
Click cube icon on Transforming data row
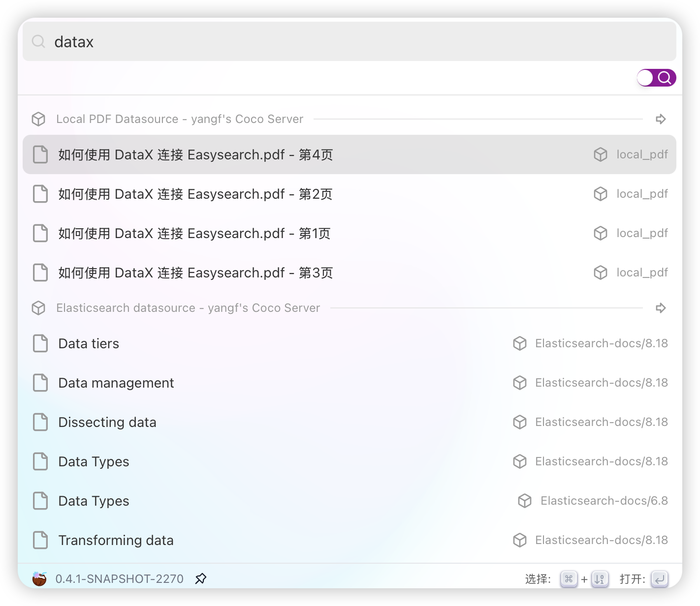pyautogui.click(x=520, y=540)
